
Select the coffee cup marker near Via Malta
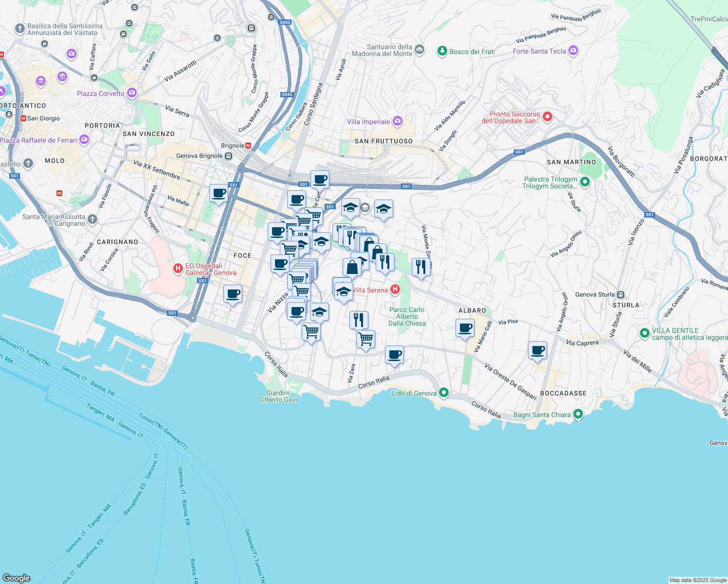(219, 193)
